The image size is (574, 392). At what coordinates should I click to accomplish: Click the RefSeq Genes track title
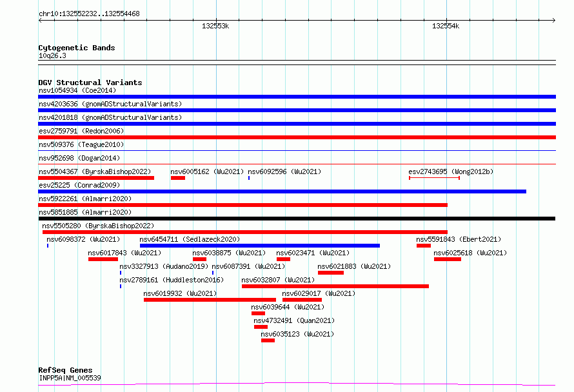pos(65,371)
